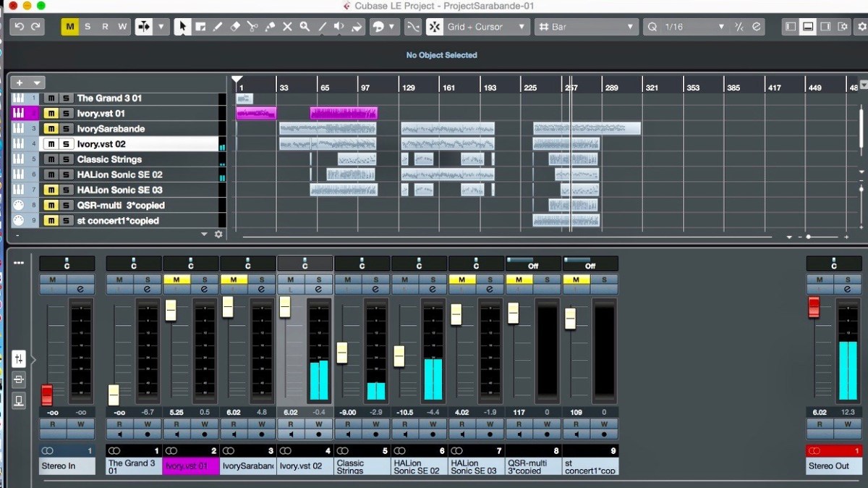The width and height of the screenshot is (868, 488).
Task: Solo the HALion Sonic SE 02 track
Action: 67,174
